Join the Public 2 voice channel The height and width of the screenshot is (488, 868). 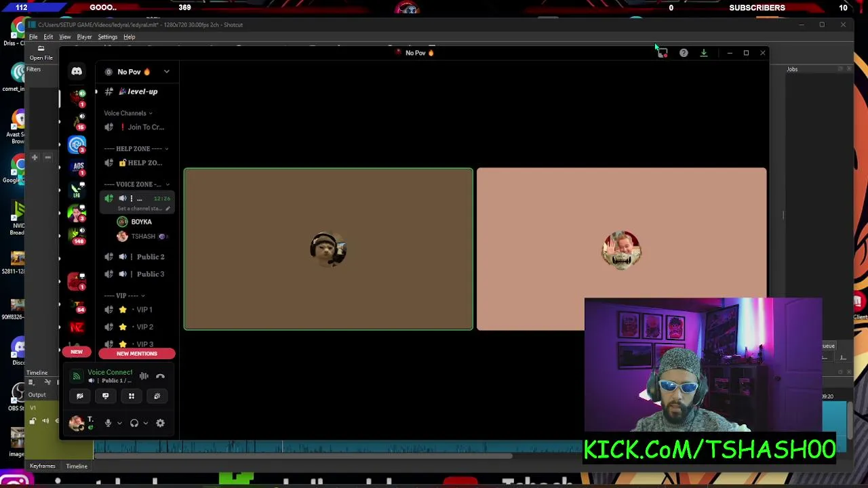(136, 257)
